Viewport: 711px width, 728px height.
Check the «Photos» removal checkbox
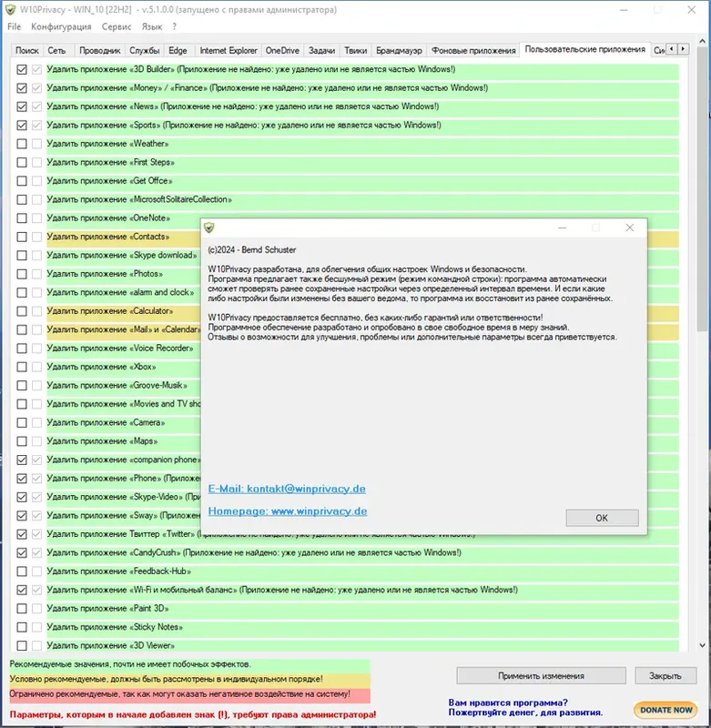(22, 274)
